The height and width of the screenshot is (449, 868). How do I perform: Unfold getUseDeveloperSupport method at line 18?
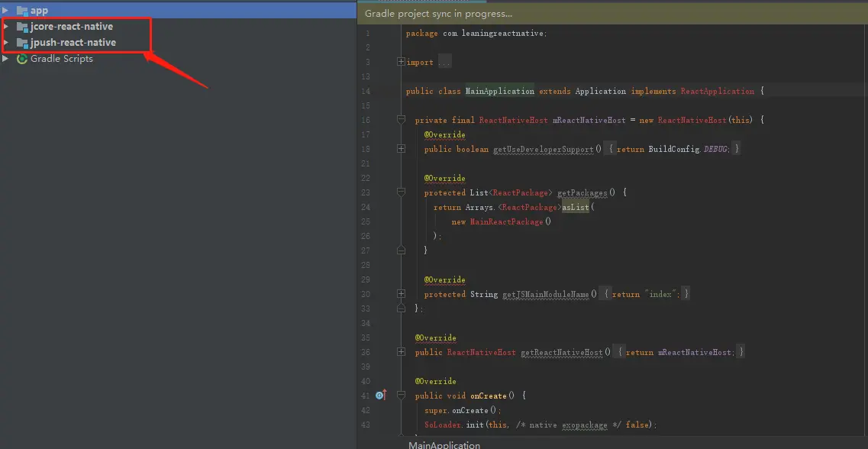(401, 149)
